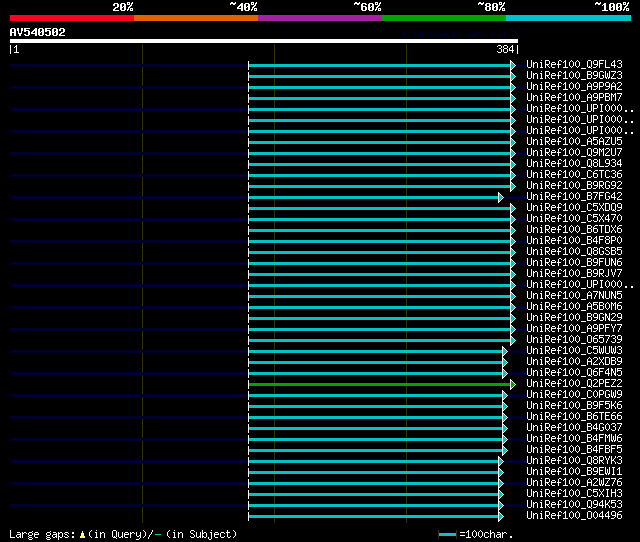This screenshot has height=542, width=640.
Task: Click the AV540502 query name
Action: [38, 32]
